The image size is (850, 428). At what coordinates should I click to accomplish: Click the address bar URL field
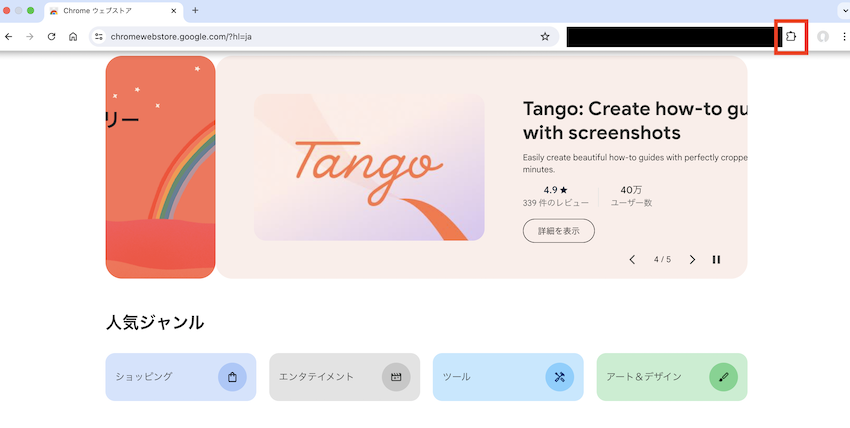(323, 36)
